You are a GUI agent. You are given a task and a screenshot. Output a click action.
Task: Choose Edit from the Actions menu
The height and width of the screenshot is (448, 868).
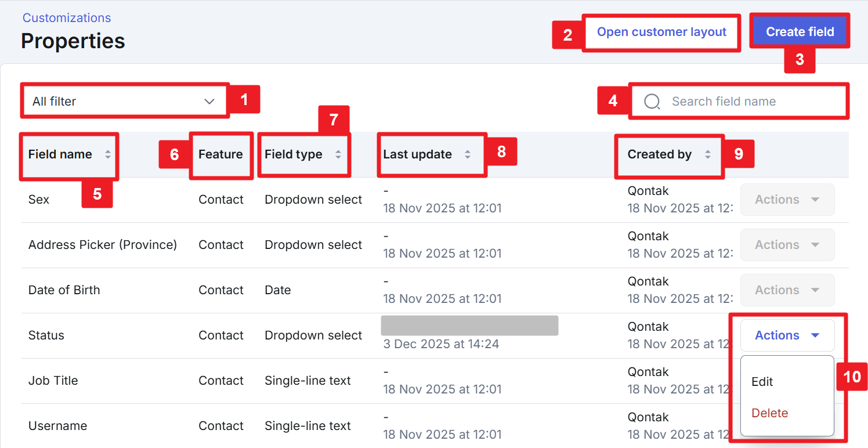click(x=762, y=382)
